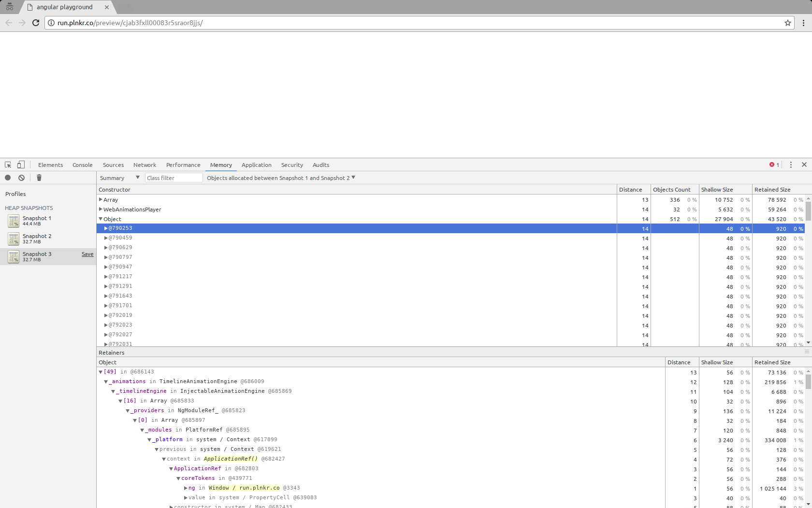Open the Summary perspective dropdown
The height and width of the screenshot is (508, 812).
[x=137, y=178]
